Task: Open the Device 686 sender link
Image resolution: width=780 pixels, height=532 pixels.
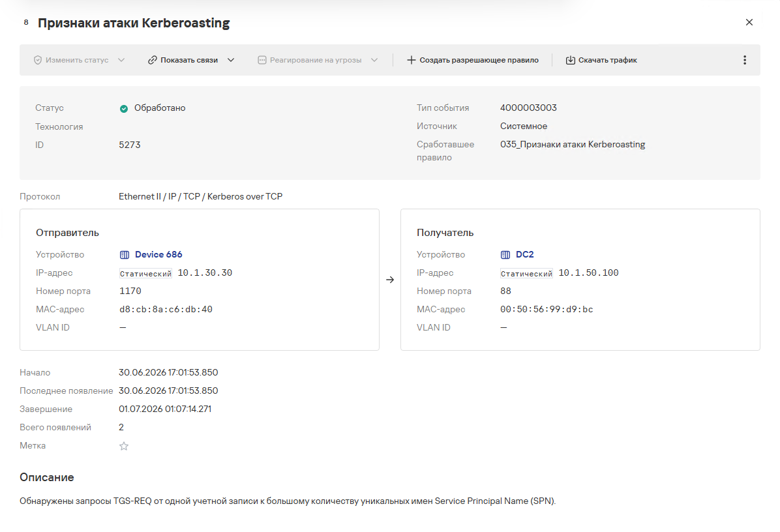Action: (x=158, y=254)
